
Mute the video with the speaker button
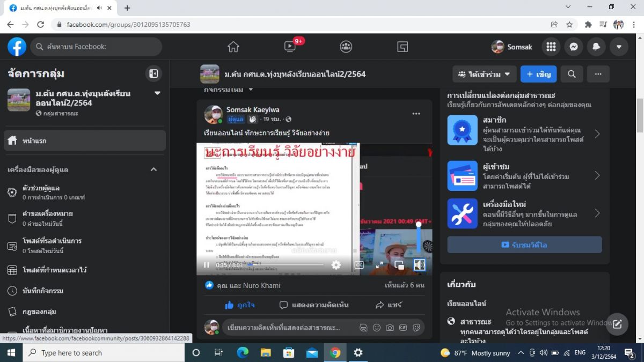[419, 265]
